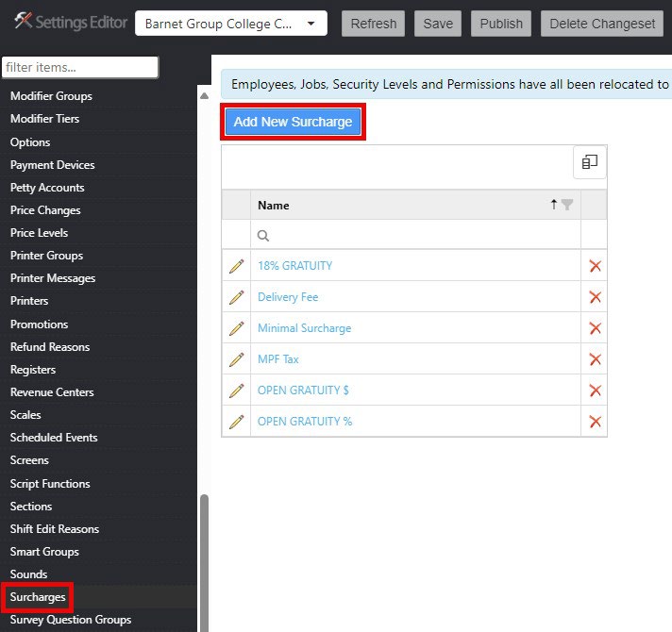Open Price Changes in sidebar
This screenshot has height=632, width=672.
pyautogui.click(x=45, y=210)
